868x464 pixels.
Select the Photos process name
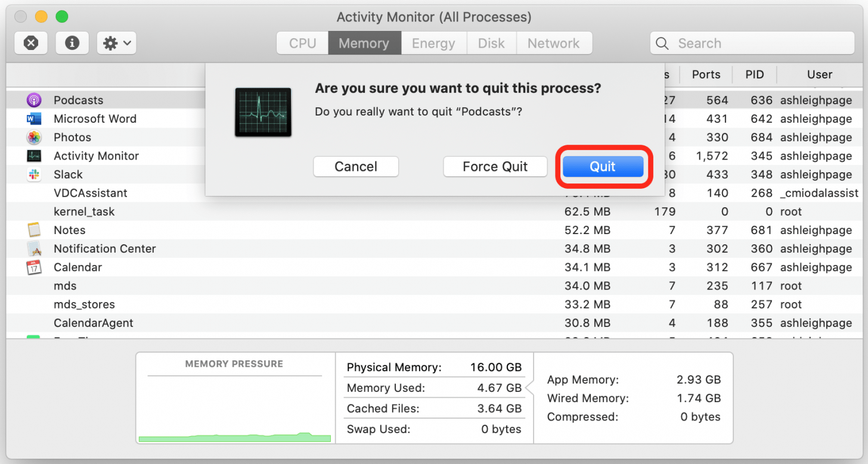pyautogui.click(x=72, y=137)
